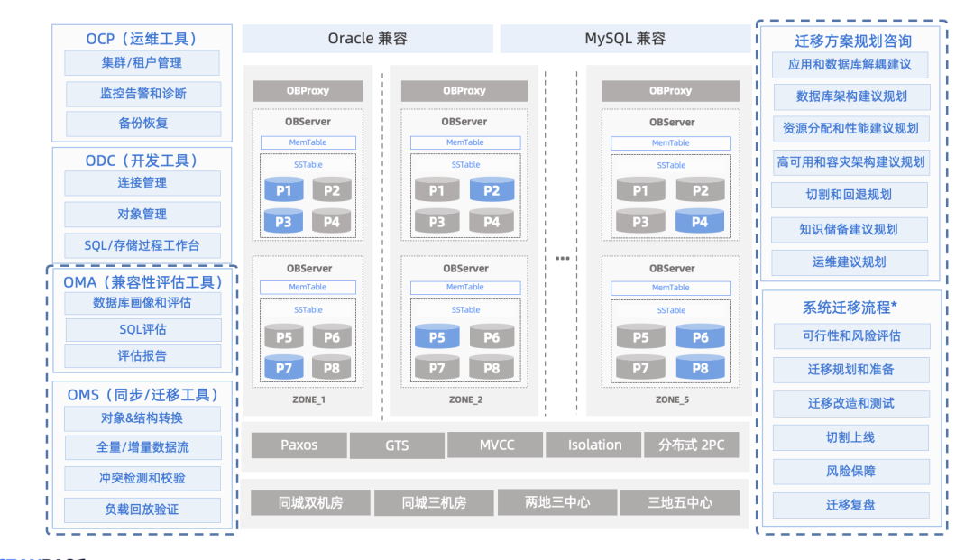Click the gray P1 partition in ZONE_2
The height and width of the screenshot is (560, 974).
click(x=436, y=189)
